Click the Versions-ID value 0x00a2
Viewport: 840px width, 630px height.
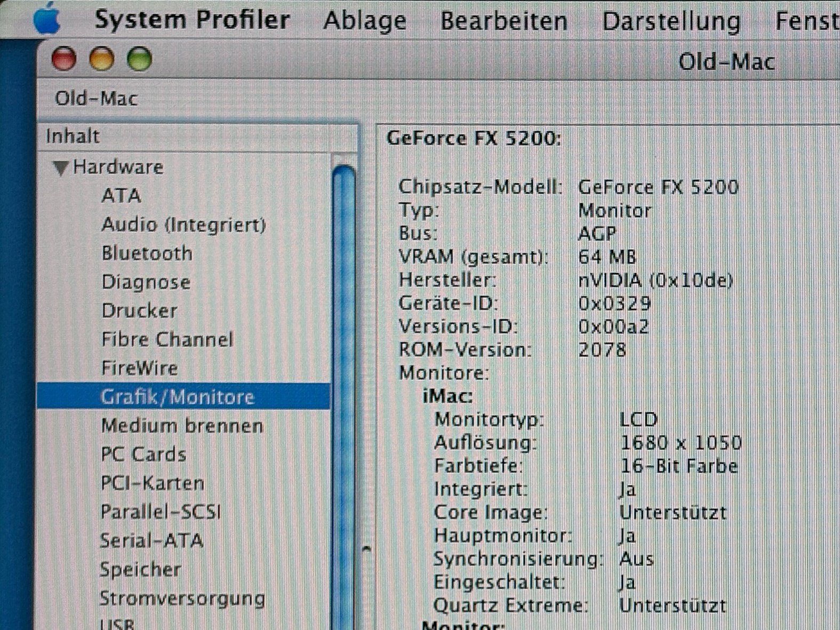click(x=613, y=326)
